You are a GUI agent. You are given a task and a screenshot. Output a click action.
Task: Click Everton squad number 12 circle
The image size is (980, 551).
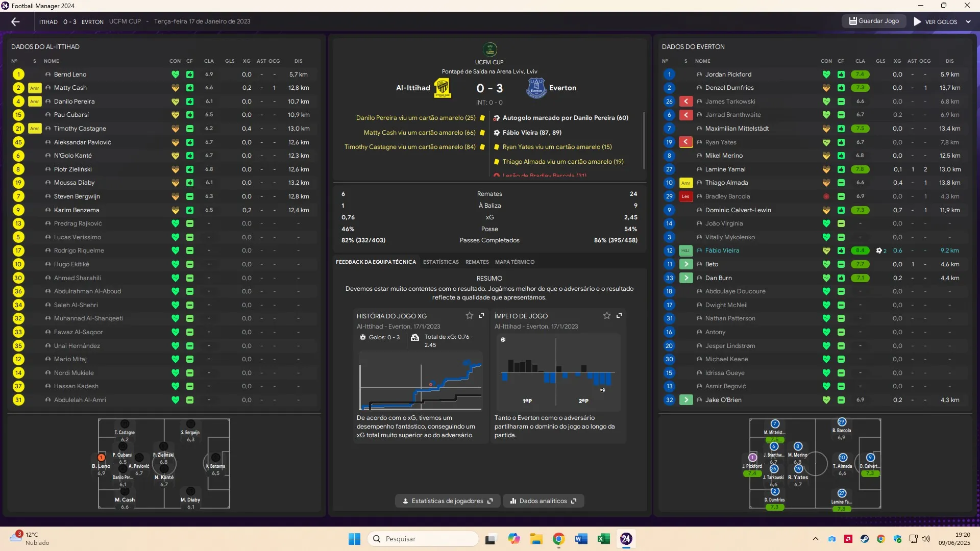[x=669, y=251]
